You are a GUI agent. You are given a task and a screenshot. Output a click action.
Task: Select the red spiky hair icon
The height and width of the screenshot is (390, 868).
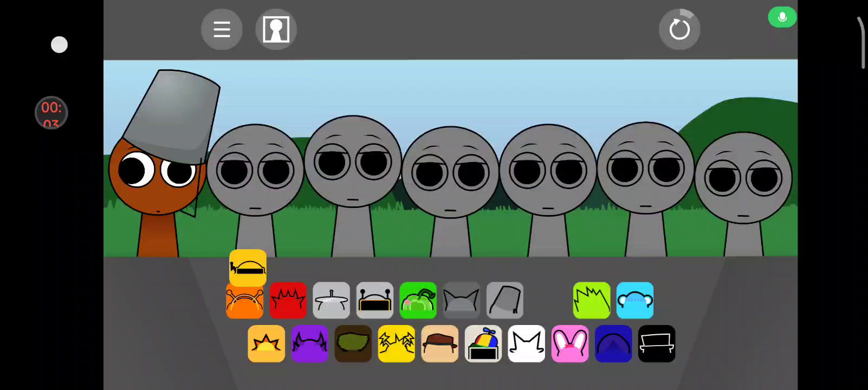coord(288,300)
